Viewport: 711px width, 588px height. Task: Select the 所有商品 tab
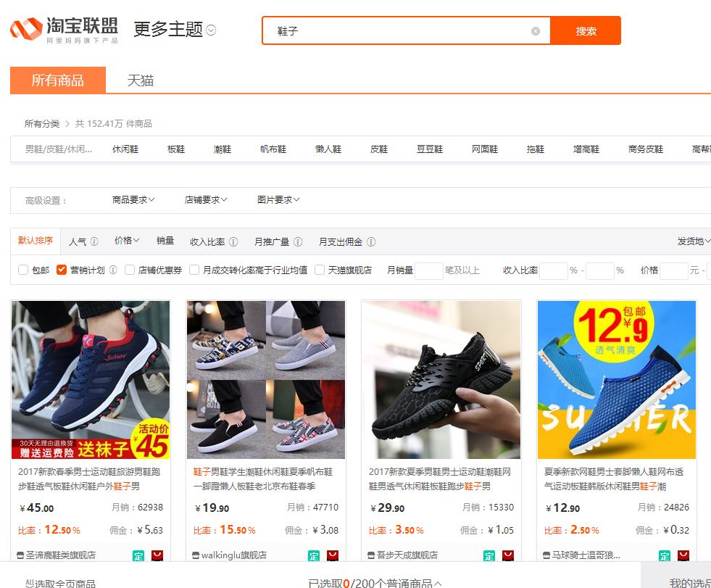[57, 80]
